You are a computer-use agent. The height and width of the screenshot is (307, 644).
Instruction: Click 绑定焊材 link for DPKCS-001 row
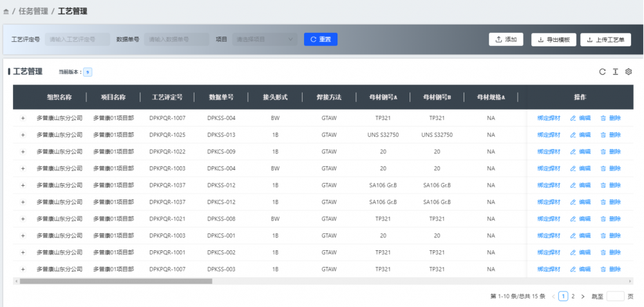point(549,235)
